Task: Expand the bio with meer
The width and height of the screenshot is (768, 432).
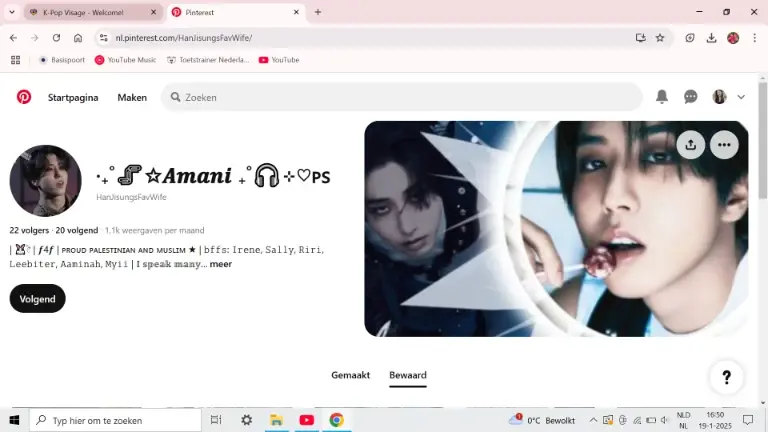Action: point(220,264)
